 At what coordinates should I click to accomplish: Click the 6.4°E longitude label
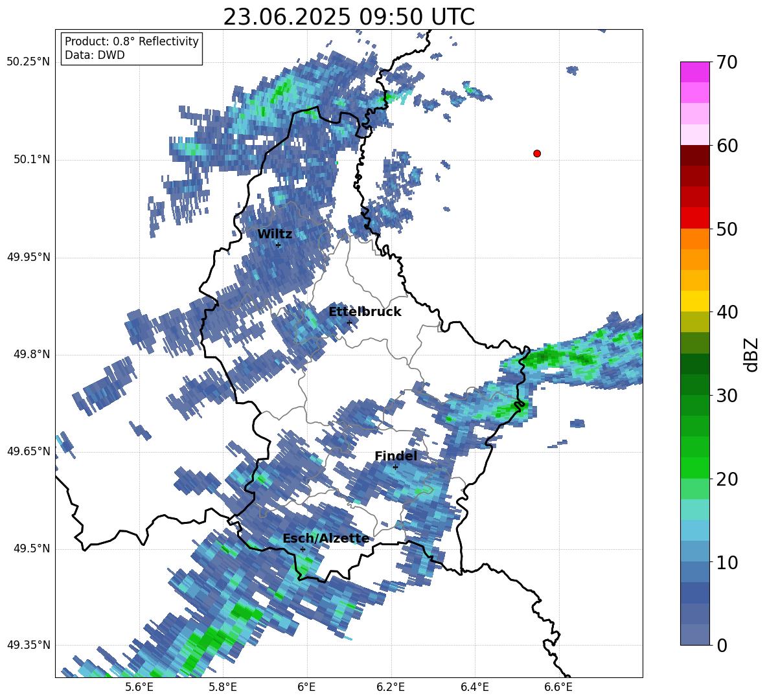475,687
